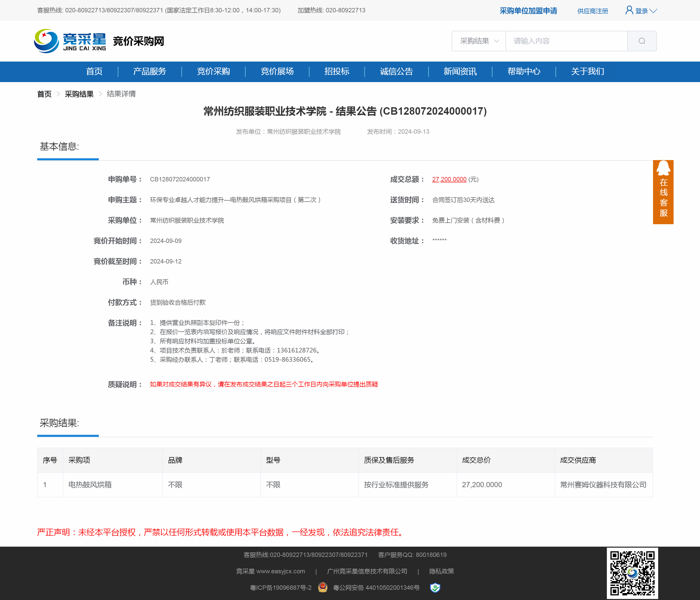The width and height of the screenshot is (700, 600).
Task: Go to 诚信公告 in navigation bar
Action: [x=396, y=72]
